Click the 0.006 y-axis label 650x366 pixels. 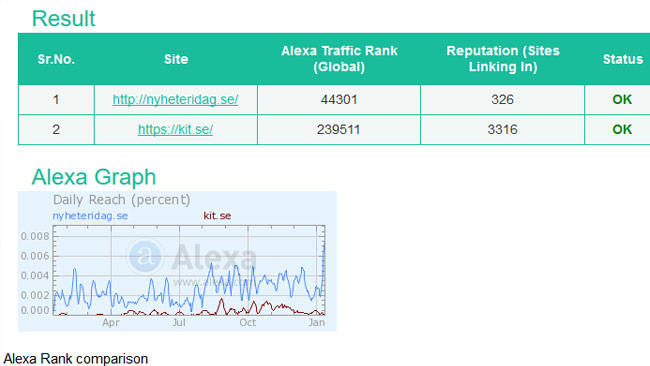pos(35,256)
